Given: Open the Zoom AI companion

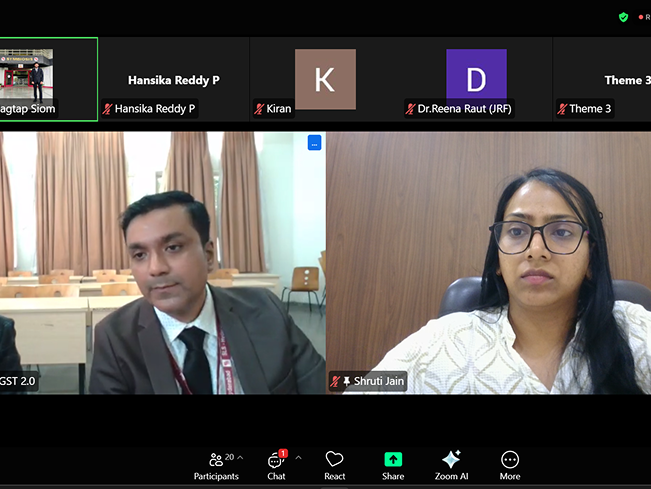Looking at the screenshot, I should [451, 466].
